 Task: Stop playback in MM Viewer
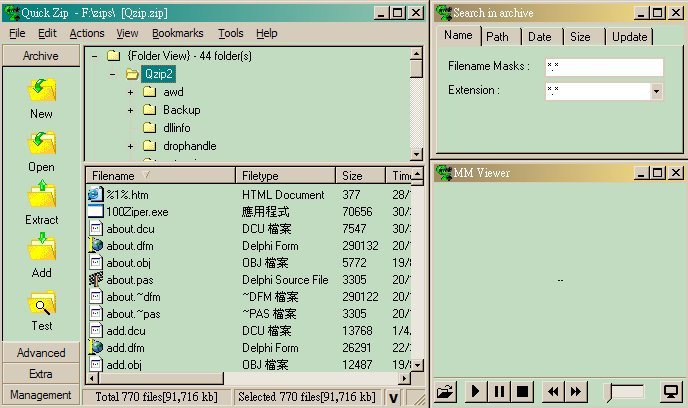(x=522, y=391)
